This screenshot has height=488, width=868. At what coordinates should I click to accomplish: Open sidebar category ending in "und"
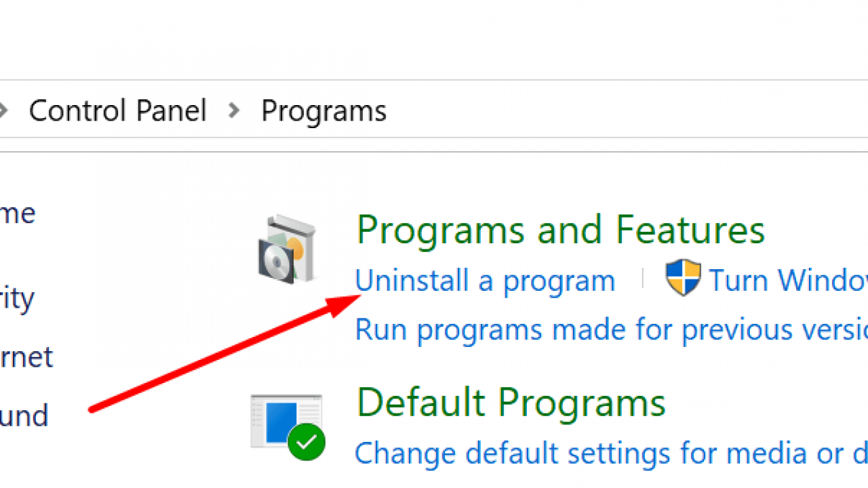pyautogui.click(x=24, y=415)
